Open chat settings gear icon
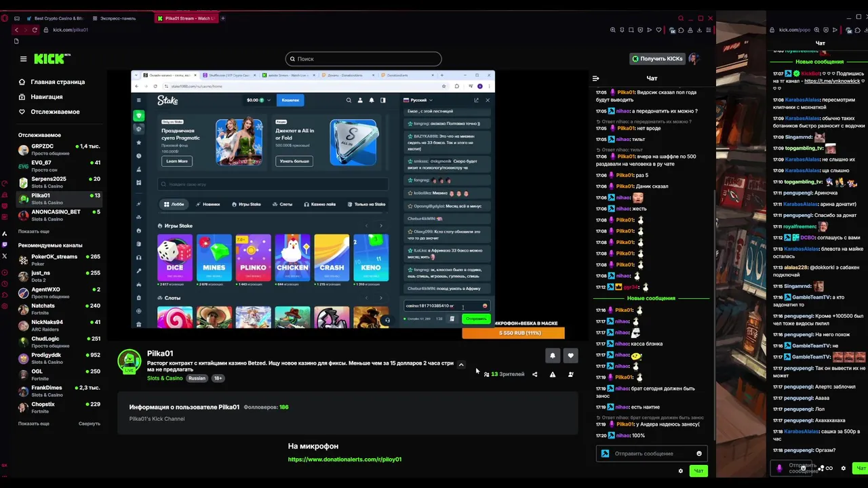Screen dimensions: 868x488 click(681, 471)
